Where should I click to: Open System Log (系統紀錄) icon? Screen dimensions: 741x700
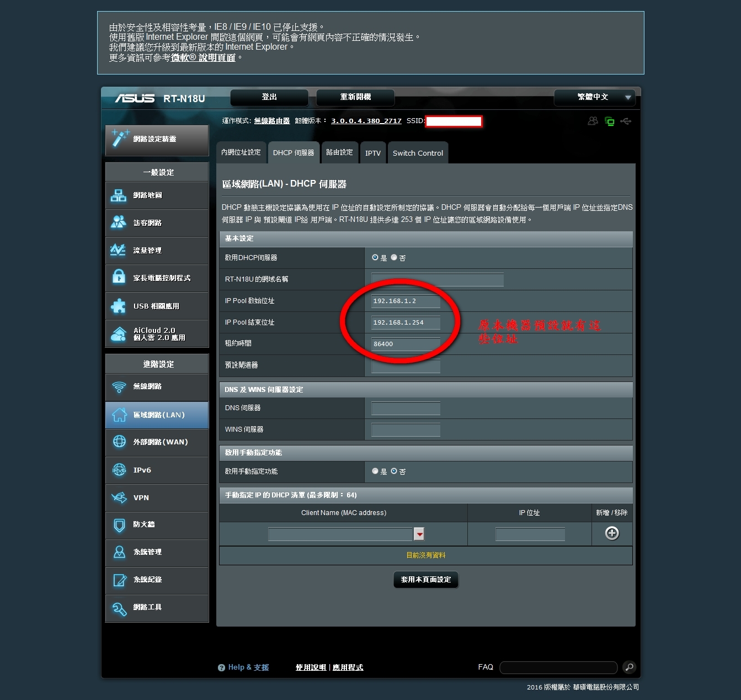119,580
